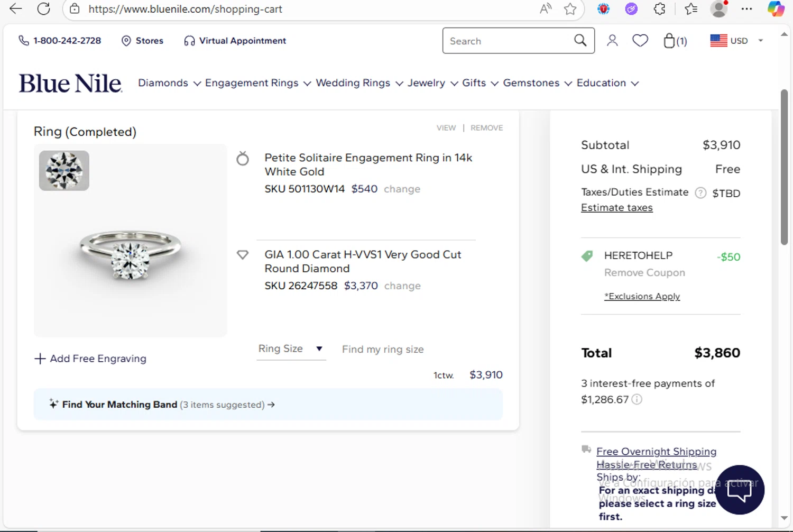
Task: Open the live chat bubble button
Action: pyautogui.click(x=740, y=490)
